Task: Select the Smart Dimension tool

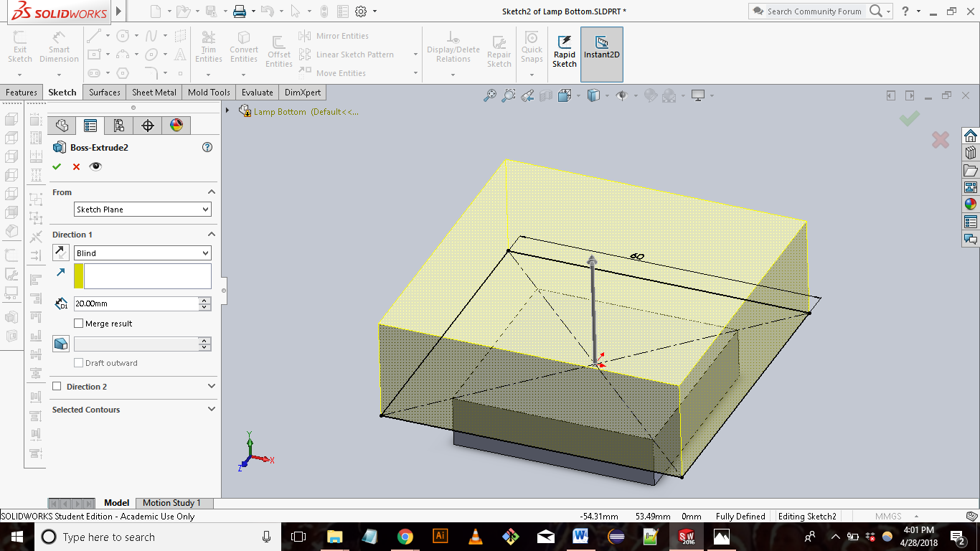Action: click(x=59, y=47)
